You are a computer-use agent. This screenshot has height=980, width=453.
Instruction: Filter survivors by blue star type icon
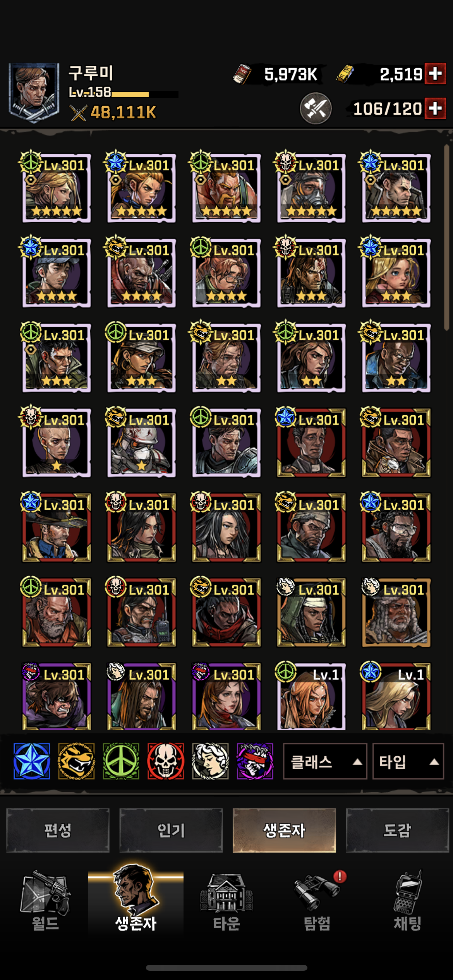(x=32, y=761)
